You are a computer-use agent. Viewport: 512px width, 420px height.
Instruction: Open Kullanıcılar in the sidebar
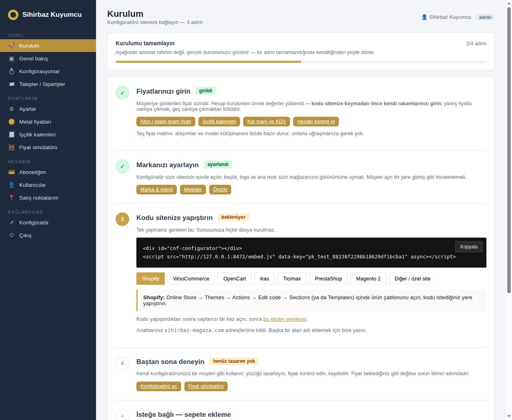pos(48,185)
